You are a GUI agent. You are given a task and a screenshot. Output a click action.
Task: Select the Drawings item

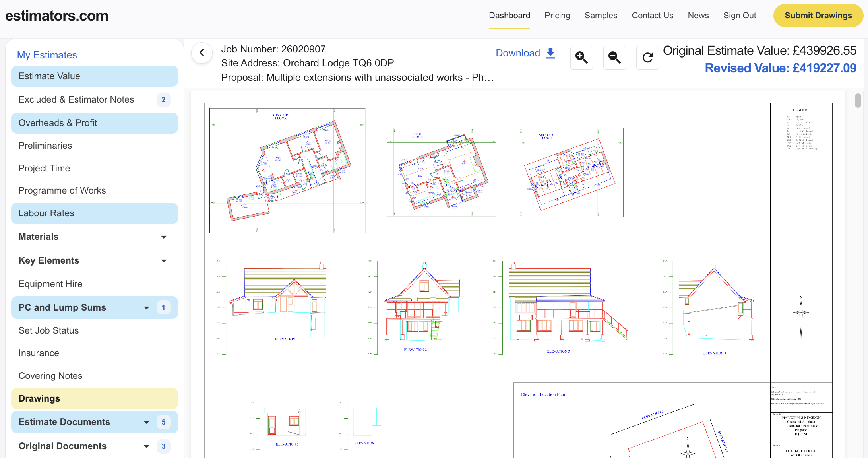tap(95, 399)
